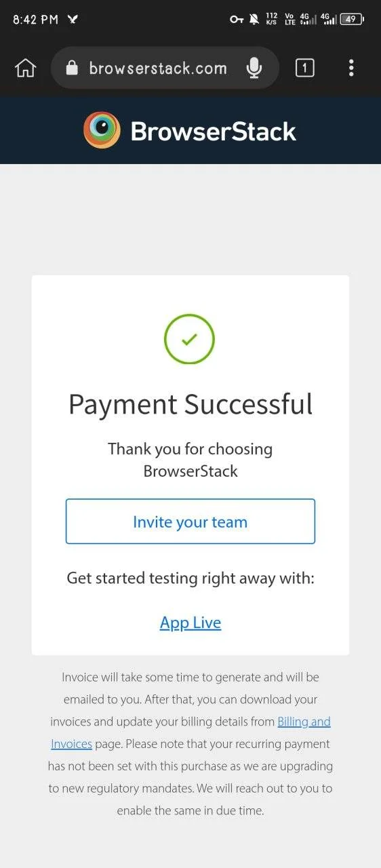381x868 pixels.
Task: Tap the Chrome home icon
Action: 25,68
